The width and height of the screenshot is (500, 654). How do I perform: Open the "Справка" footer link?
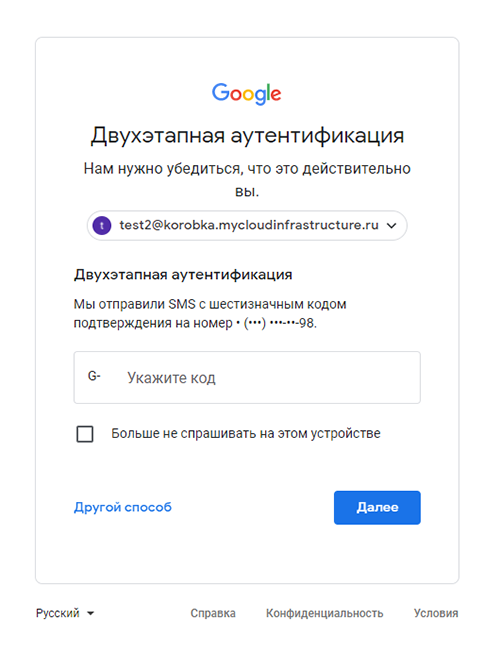coord(213,613)
